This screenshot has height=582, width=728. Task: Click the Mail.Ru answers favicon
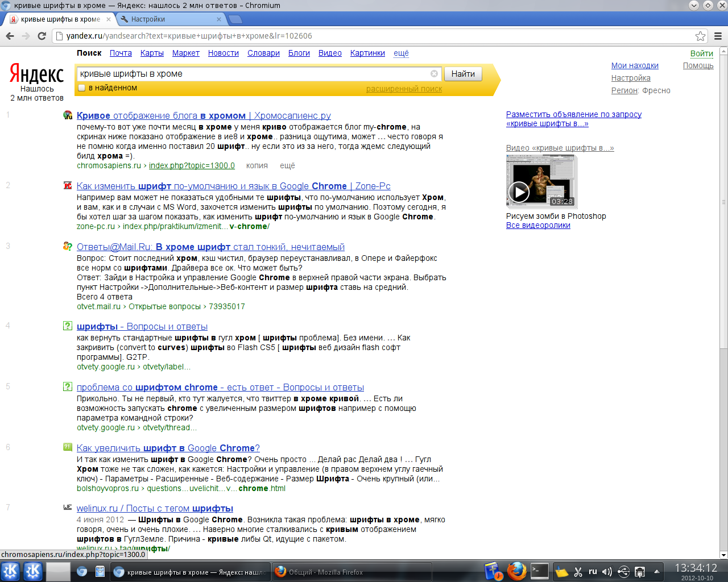coord(68,247)
